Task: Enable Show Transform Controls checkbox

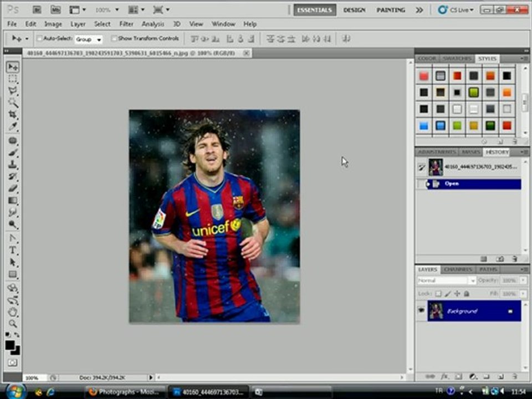Action: point(114,38)
